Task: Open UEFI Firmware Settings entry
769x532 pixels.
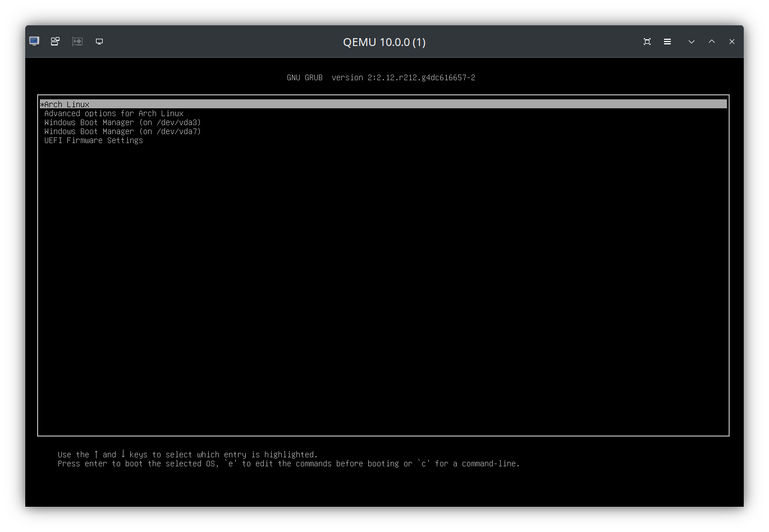Action: coord(93,140)
